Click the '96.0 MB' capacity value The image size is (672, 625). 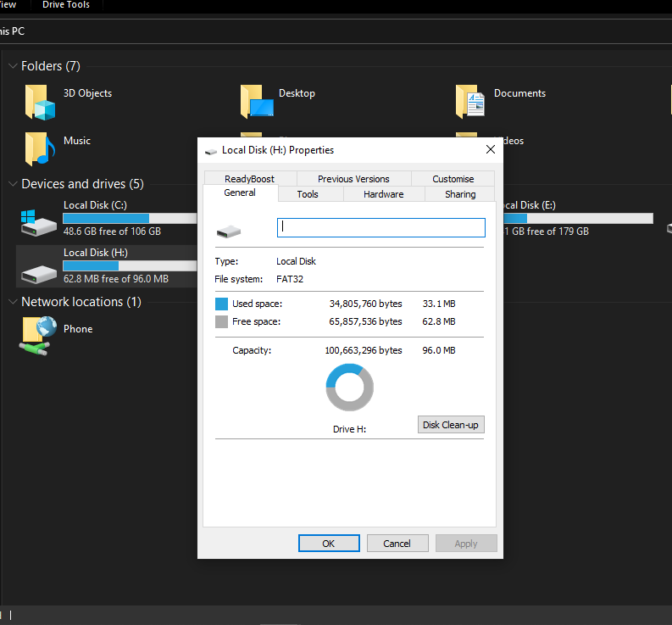(x=439, y=350)
